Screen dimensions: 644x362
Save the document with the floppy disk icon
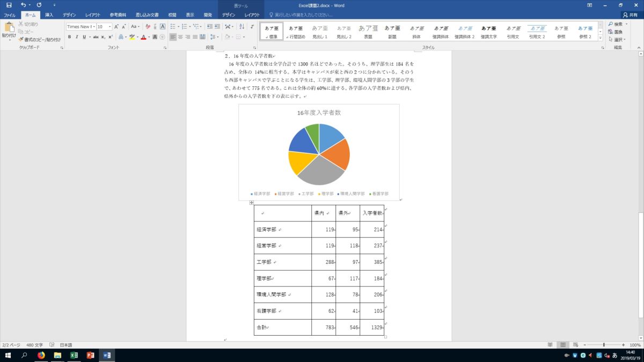point(9,5)
